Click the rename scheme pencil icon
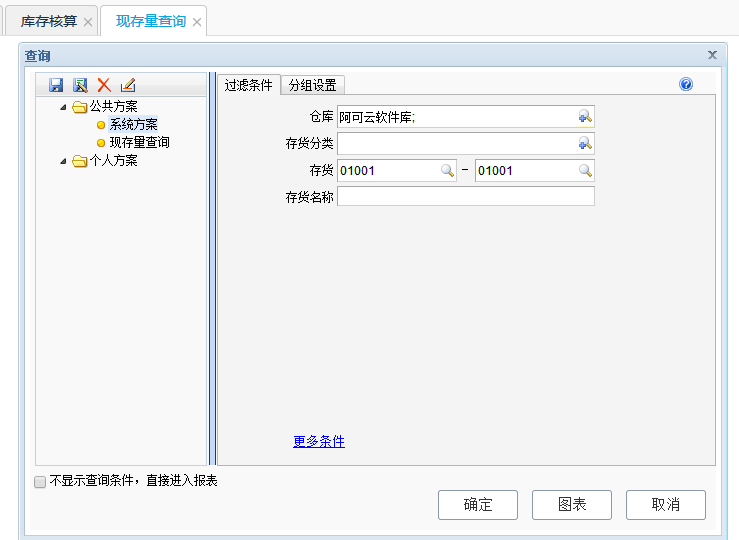Screen dimensions: 739x540 point(127,86)
